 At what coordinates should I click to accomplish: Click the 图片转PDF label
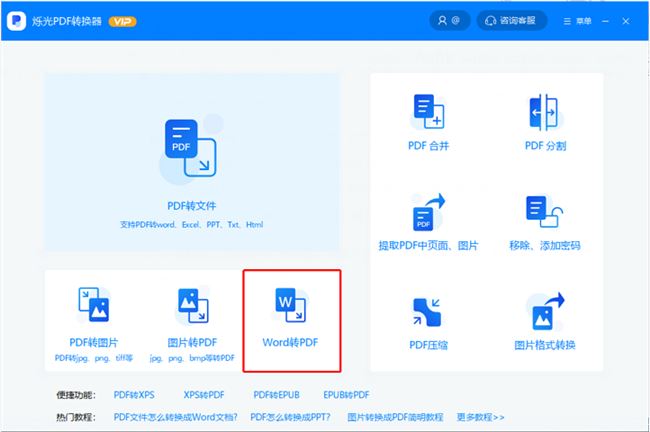coord(192,342)
